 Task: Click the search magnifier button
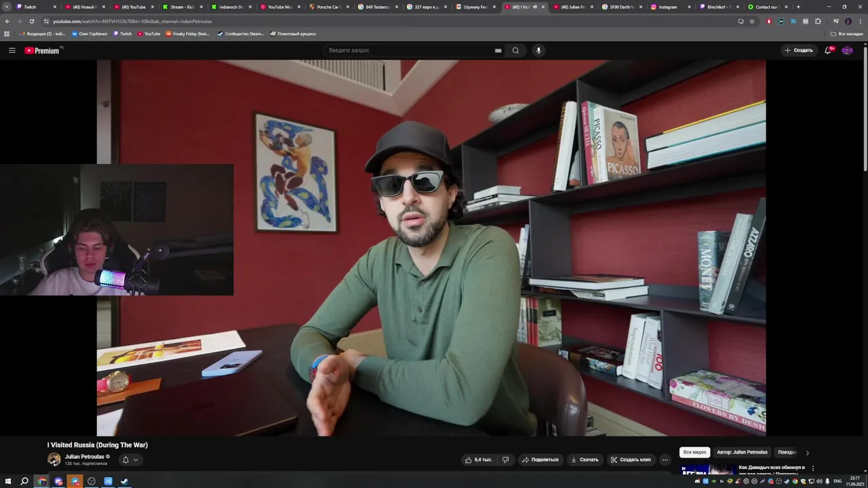pyautogui.click(x=515, y=50)
